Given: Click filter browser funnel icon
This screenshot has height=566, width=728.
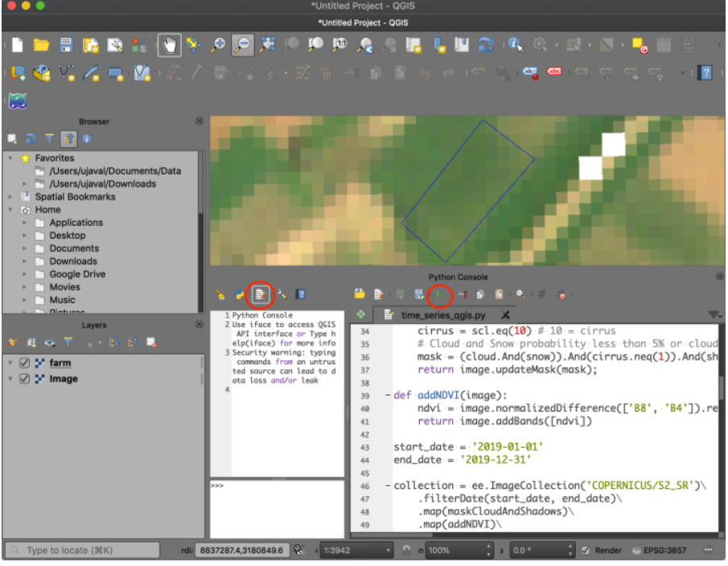Looking at the screenshot, I should click(49, 139).
